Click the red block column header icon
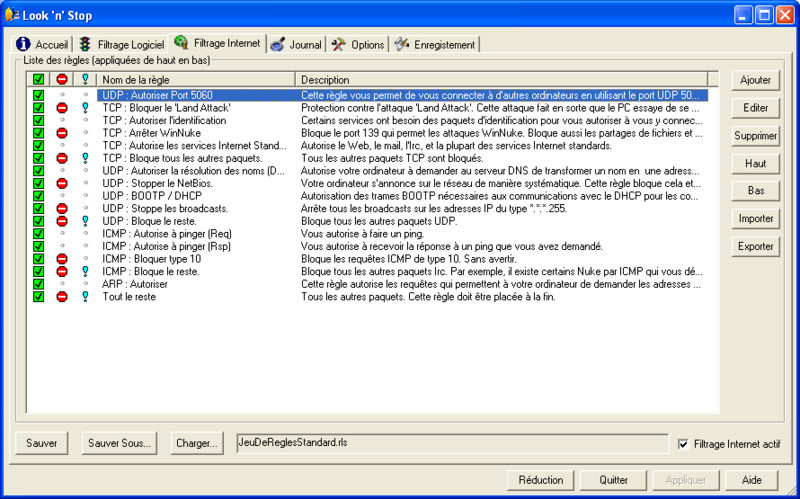The width and height of the screenshot is (800, 499). pos(62,80)
